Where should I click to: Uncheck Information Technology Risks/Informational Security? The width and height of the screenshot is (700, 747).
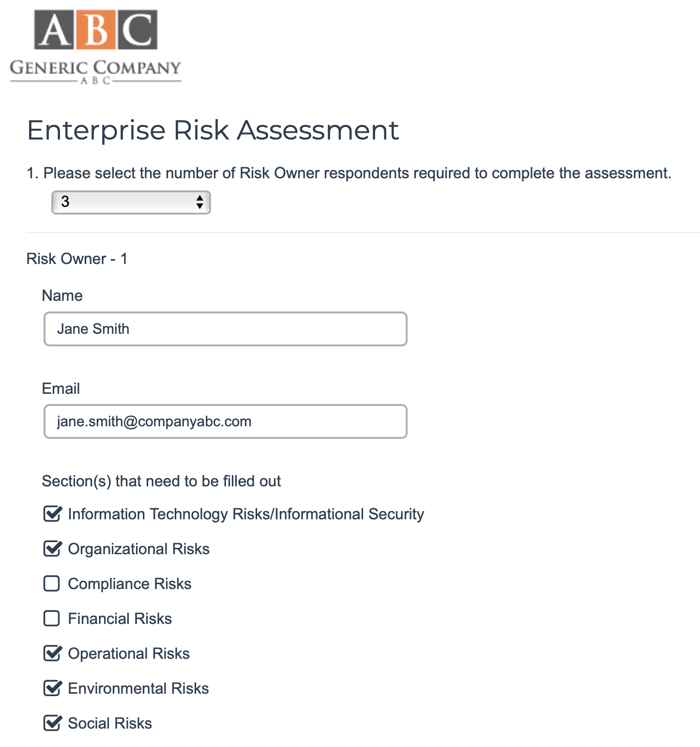point(52,514)
